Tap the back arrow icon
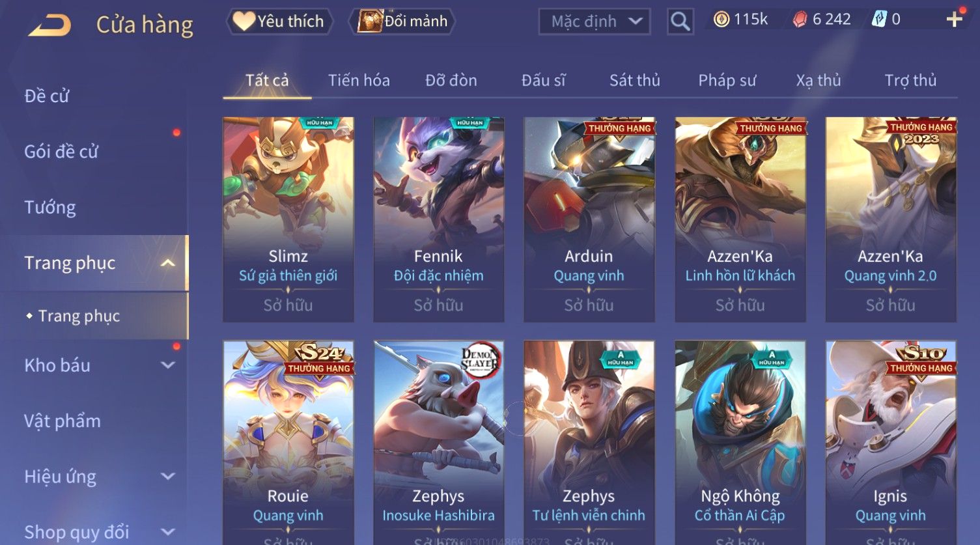This screenshot has height=545, width=980. pos(49,26)
